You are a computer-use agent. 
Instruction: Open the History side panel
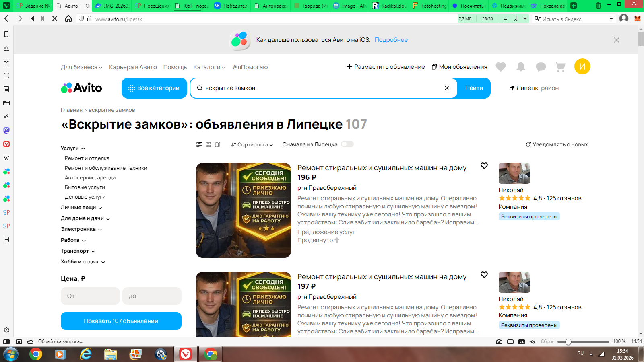[x=6, y=76]
